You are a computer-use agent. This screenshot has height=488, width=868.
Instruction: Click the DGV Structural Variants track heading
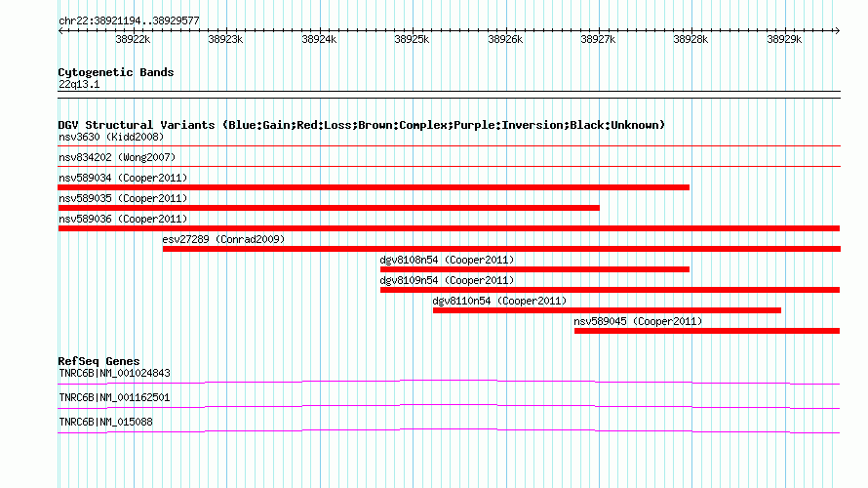pyautogui.click(x=362, y=125)
